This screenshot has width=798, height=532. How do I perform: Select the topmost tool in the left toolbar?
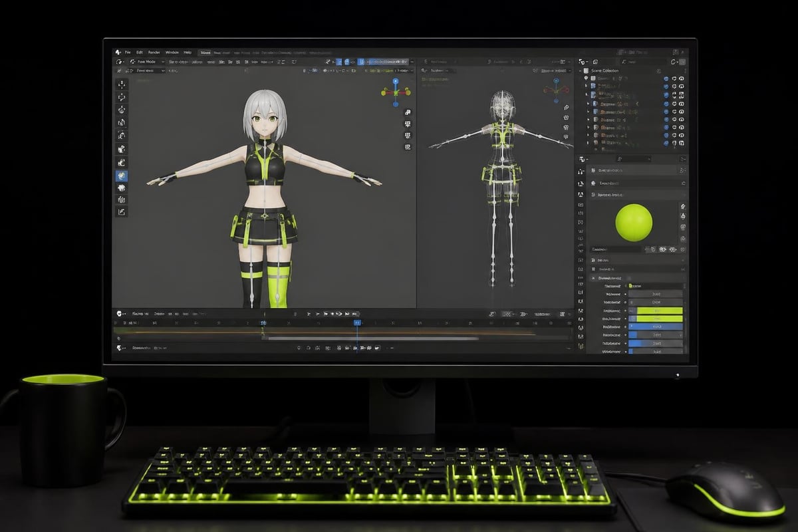pyautogui.click(x=122, y=84)
